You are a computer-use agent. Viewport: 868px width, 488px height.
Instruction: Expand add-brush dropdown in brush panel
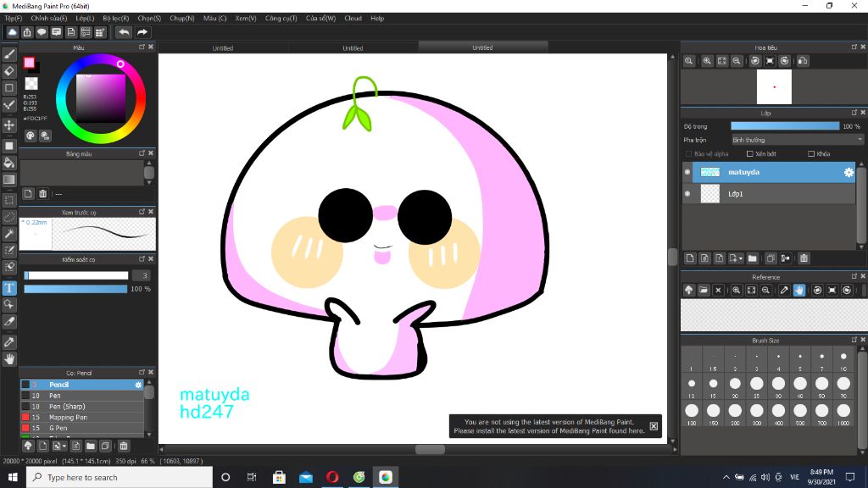click(x=63, y=446)
